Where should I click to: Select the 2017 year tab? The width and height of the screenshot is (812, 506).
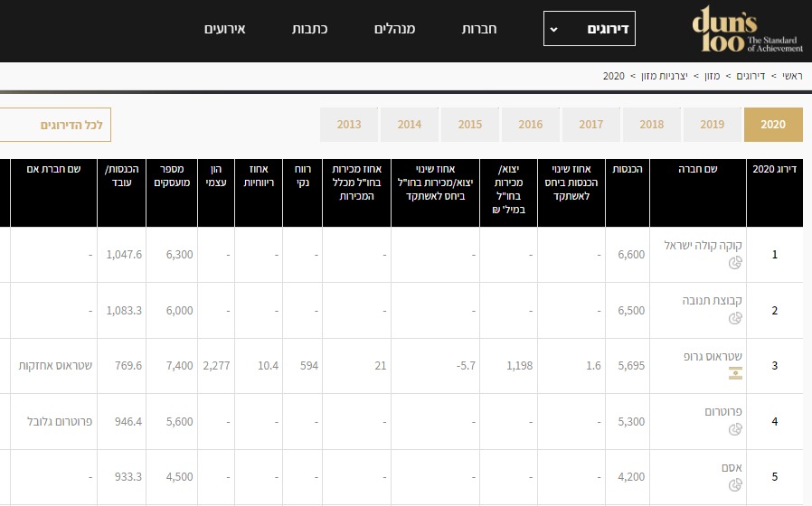coord(590,125)
